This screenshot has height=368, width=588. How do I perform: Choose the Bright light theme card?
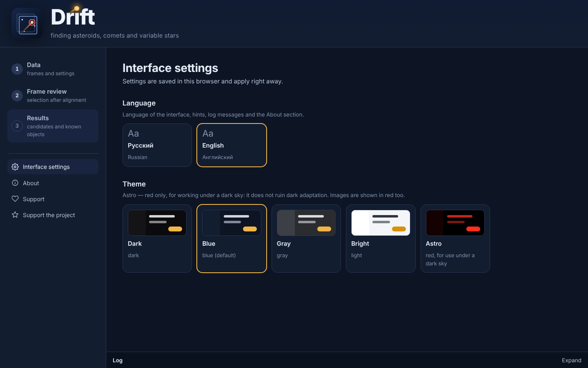[381, 238]
